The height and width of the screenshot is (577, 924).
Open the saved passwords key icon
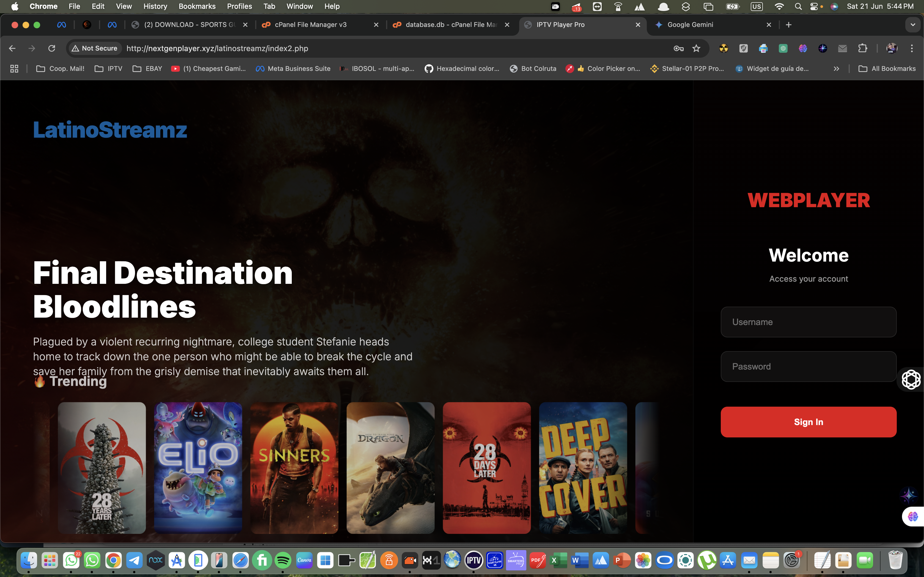pyautogui.click(x=679, y=48)
